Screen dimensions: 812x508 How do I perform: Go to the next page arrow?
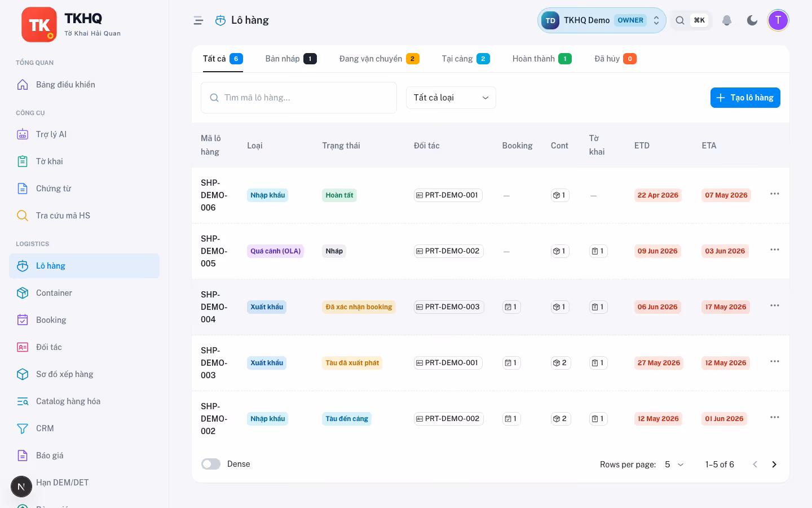[774, 465]
